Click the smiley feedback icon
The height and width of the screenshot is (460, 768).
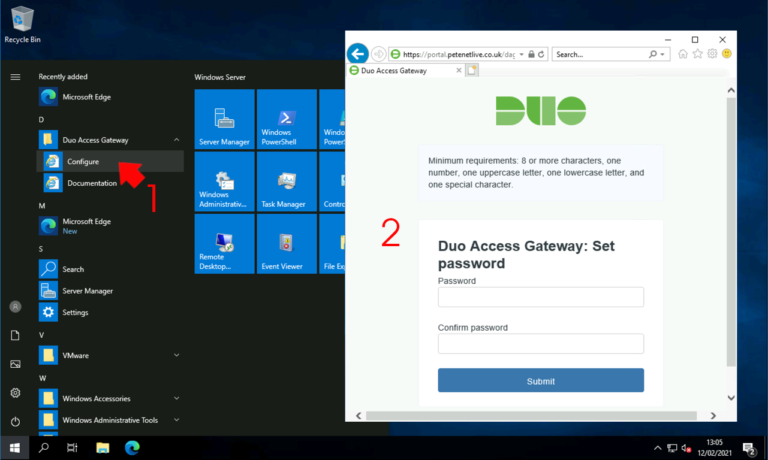[727, 54]
